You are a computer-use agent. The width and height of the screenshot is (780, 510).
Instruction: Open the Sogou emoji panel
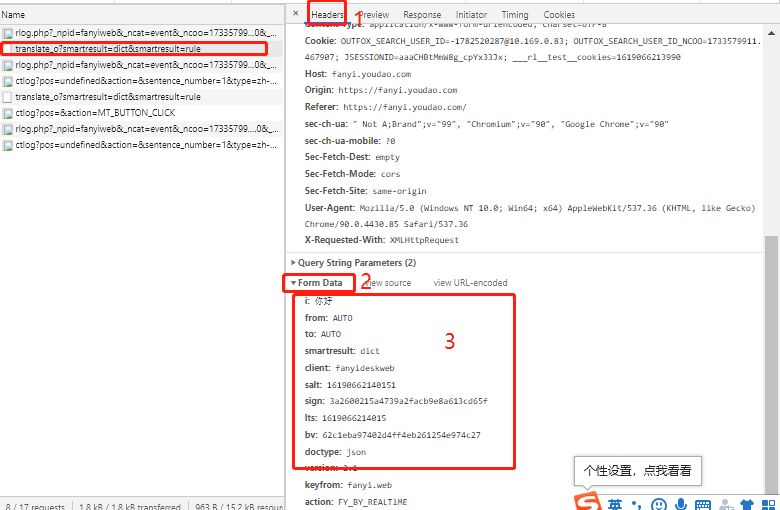point(659,505)
